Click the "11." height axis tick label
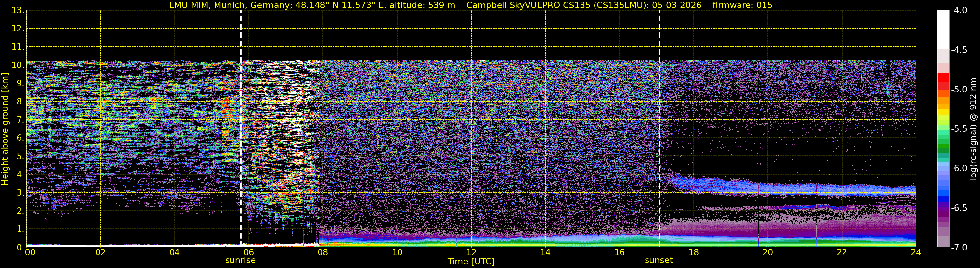980x268 pixels. pos(18,47)
